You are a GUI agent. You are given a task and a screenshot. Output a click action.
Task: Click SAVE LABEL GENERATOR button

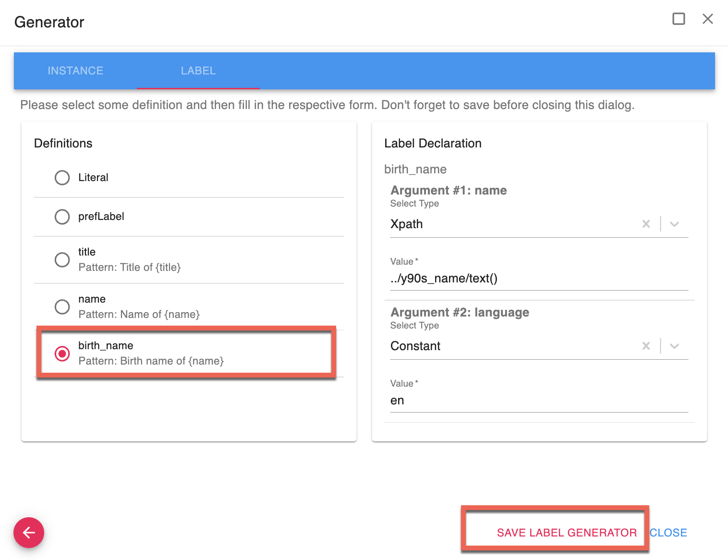pos(567,533)
